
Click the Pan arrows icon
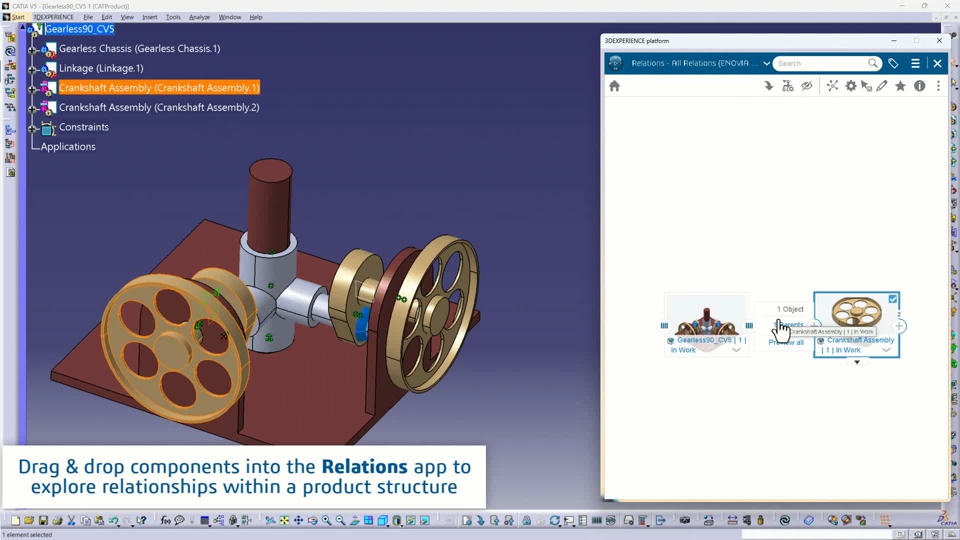(x=298, y=520)
